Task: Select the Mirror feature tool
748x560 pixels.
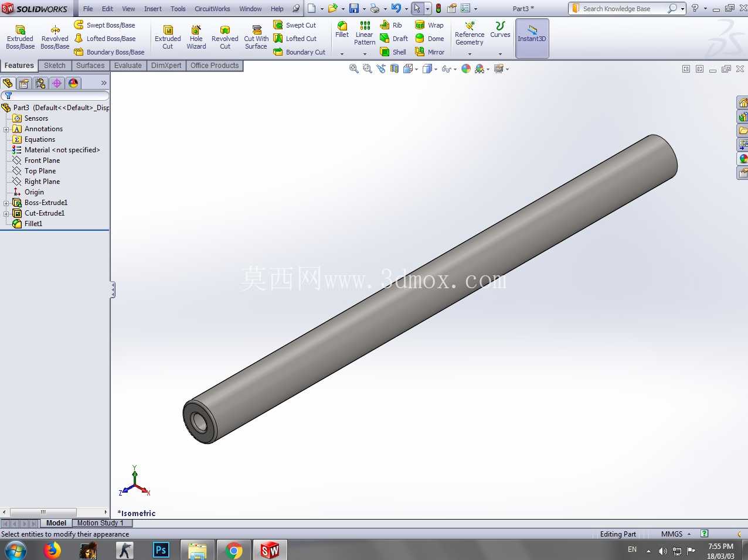Action: [430, 52]
